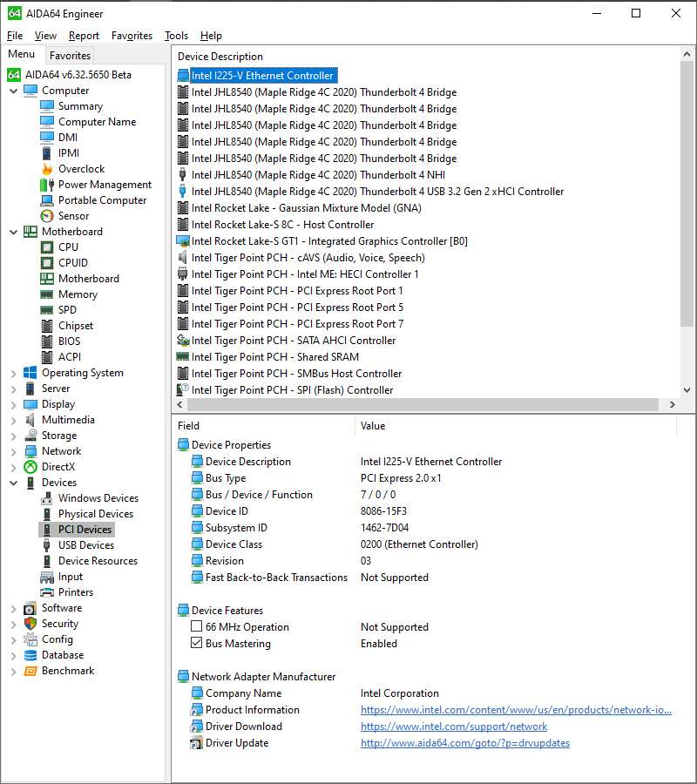Viewport: 697px width, 784px height.
Task: Select Device Resources in the tree
Action: (98, 561)
